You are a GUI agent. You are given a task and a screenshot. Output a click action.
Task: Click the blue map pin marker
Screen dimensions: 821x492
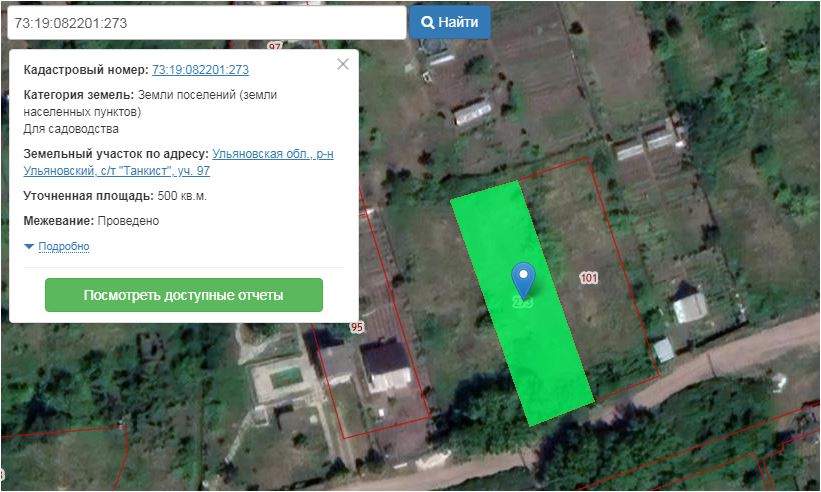(522, 278)
